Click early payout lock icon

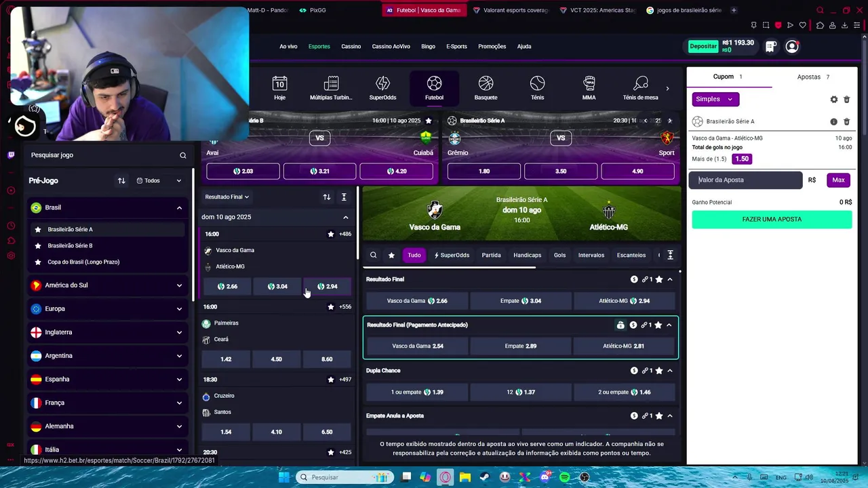620,325
